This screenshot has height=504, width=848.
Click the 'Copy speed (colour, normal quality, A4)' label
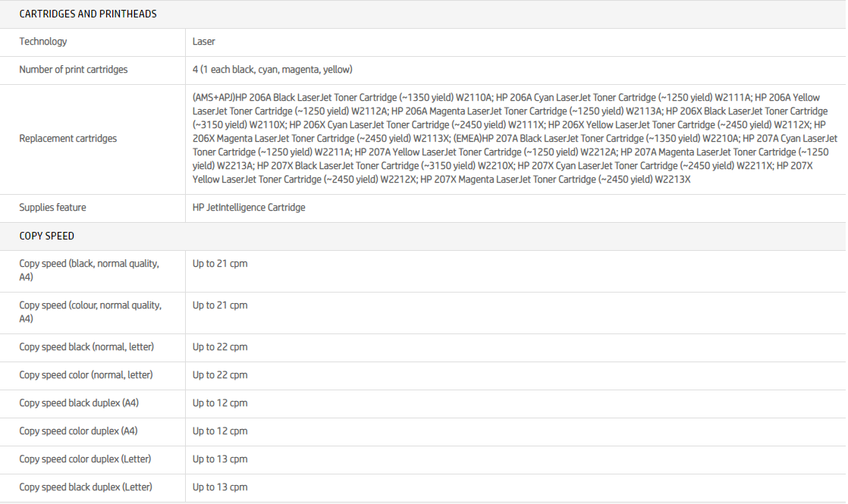tap(90, 311)
